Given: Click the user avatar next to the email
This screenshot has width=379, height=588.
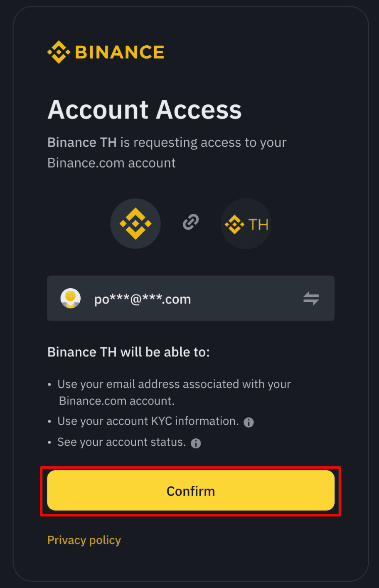Looking at the screenshot, I should 71,298.
